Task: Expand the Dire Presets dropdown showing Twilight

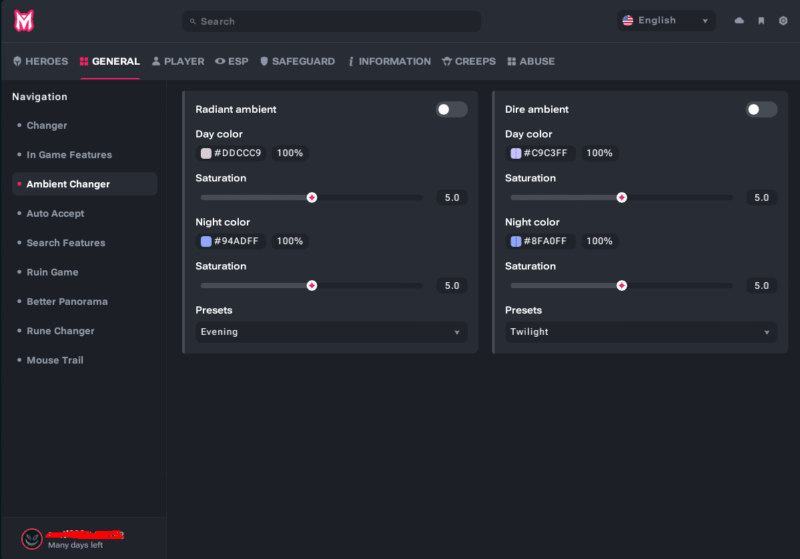Action: 641,332
